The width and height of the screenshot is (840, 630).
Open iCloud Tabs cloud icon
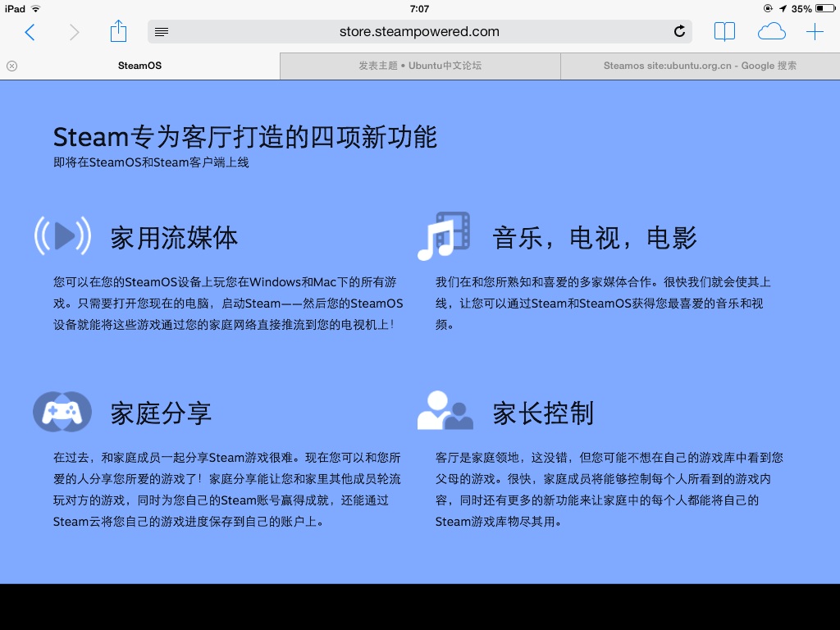pyautogui.click(x=771, y=32)
